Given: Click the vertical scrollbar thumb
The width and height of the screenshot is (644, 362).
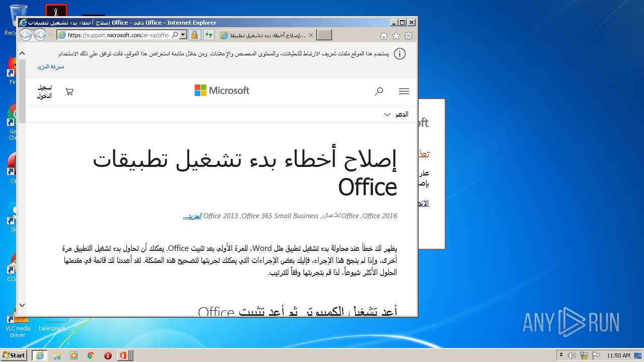Looking at the screenshot, I should click(x=22, y=90).
